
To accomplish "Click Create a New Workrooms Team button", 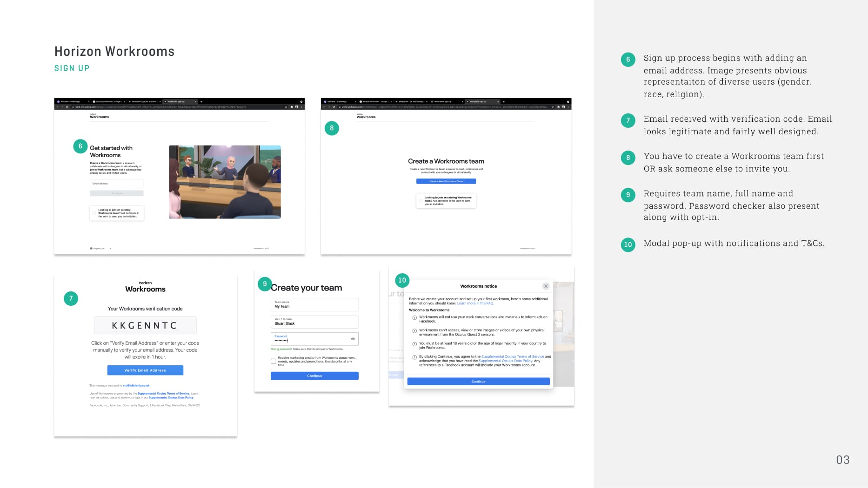I will tap(446, 181).
